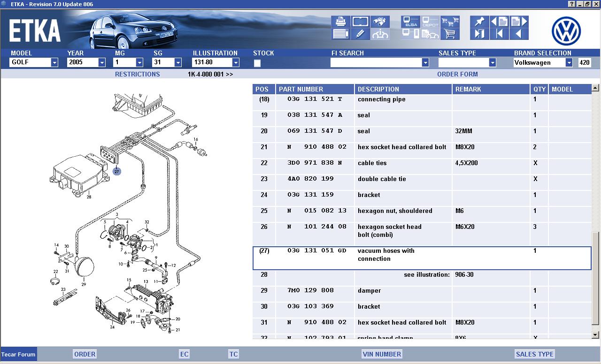Open the RESTRICTIONS link
The image size is (601, 364).
coord(138,74)
